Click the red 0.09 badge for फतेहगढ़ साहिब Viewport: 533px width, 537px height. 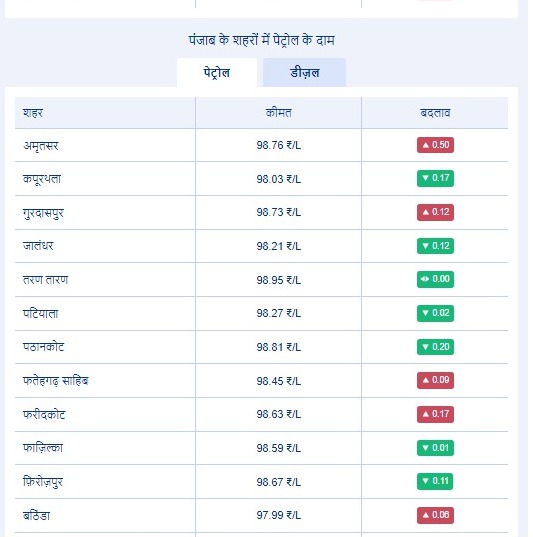tap(435, 380)
